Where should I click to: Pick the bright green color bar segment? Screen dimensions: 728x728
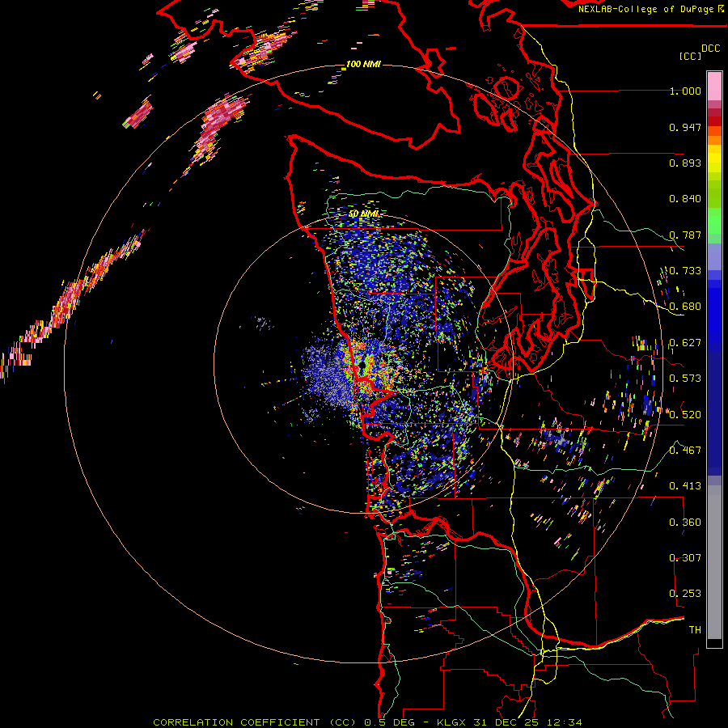[714, 220]
